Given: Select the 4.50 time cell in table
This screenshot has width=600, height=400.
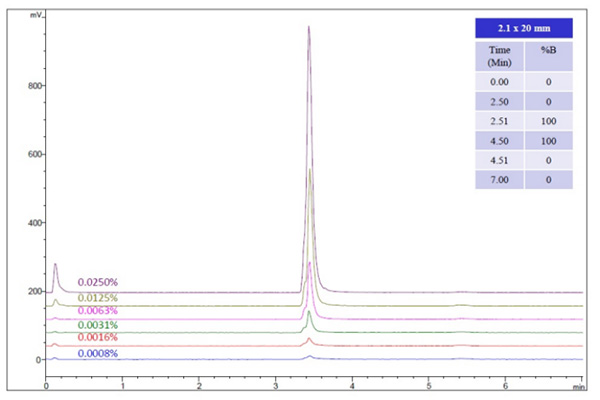Looking at the screenshot, I should (499, 140).
